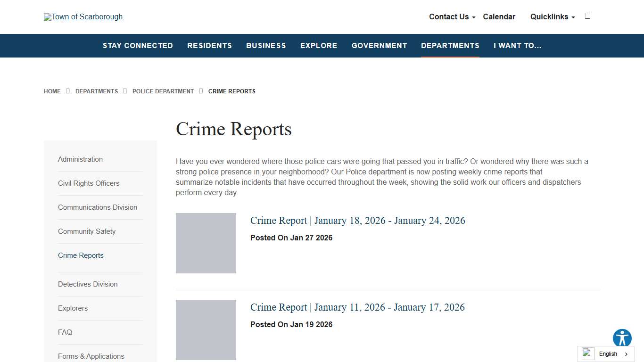Viewport: 644px width, 362px height.
Task: Open the site search icon
Action: (x=587, y=16)
